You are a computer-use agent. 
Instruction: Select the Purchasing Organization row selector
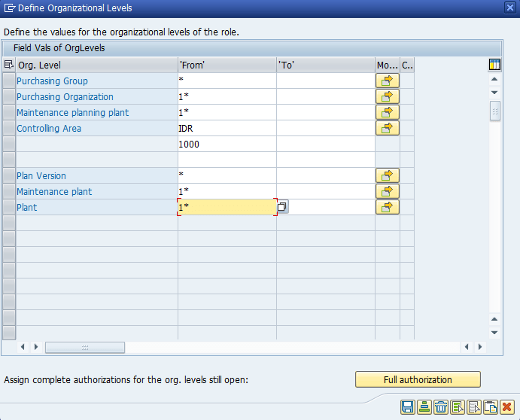tap(9, 97)
